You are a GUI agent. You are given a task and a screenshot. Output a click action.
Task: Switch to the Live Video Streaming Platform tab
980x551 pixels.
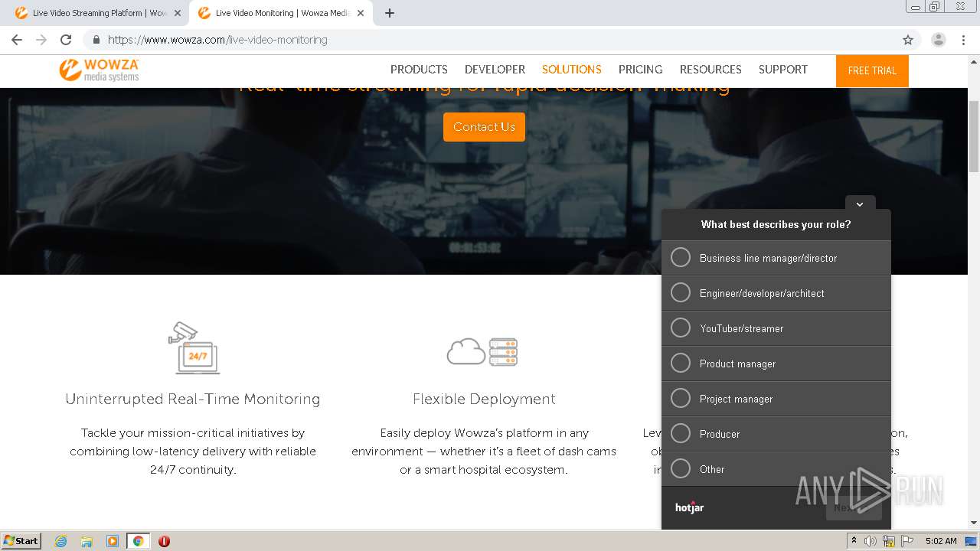(x=98, y=13)
